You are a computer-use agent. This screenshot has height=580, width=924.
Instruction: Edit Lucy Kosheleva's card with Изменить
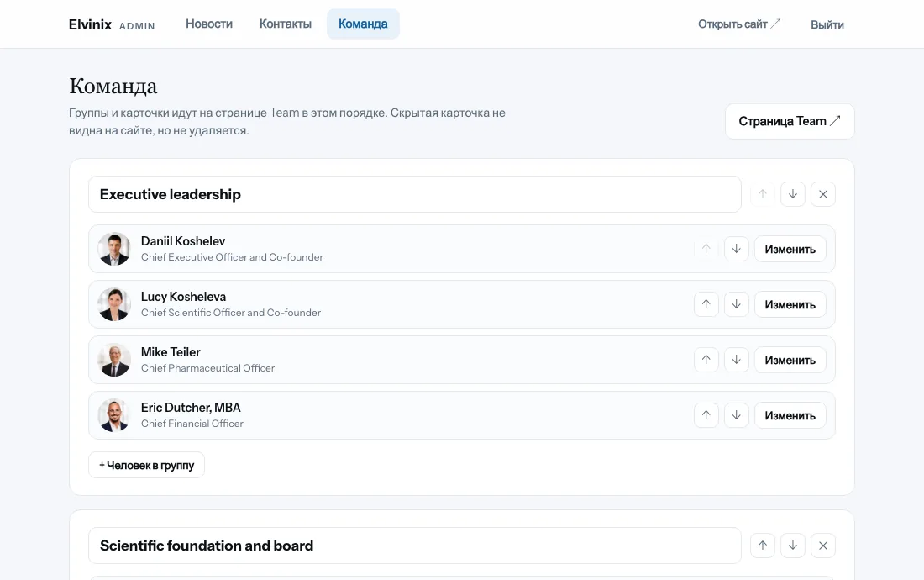click(x=790, y=304)
